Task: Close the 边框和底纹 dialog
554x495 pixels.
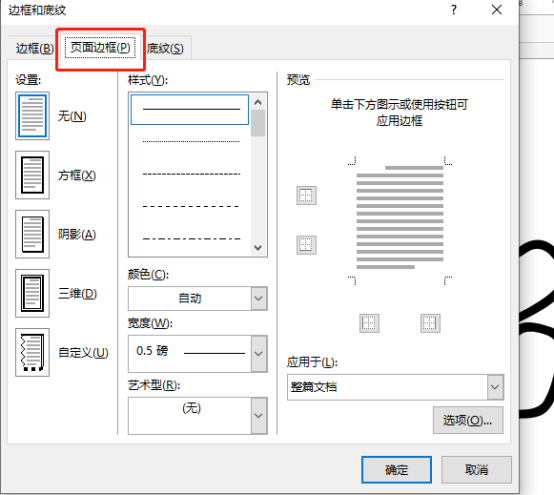Action: 497,10
